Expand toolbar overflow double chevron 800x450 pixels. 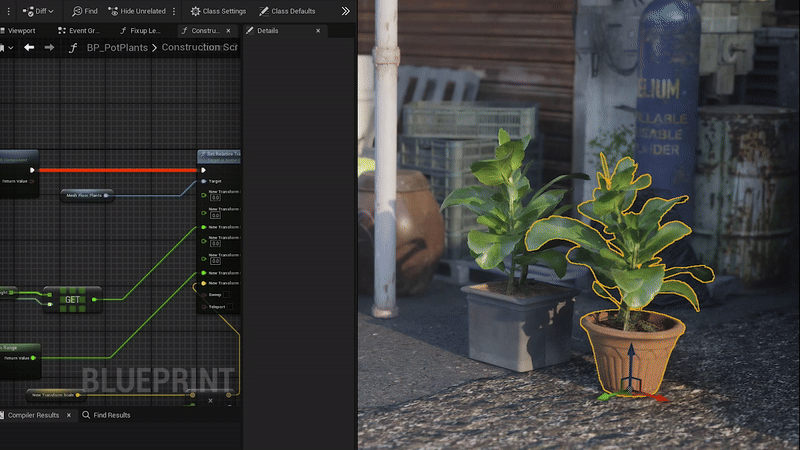click(x=345, y=11)
